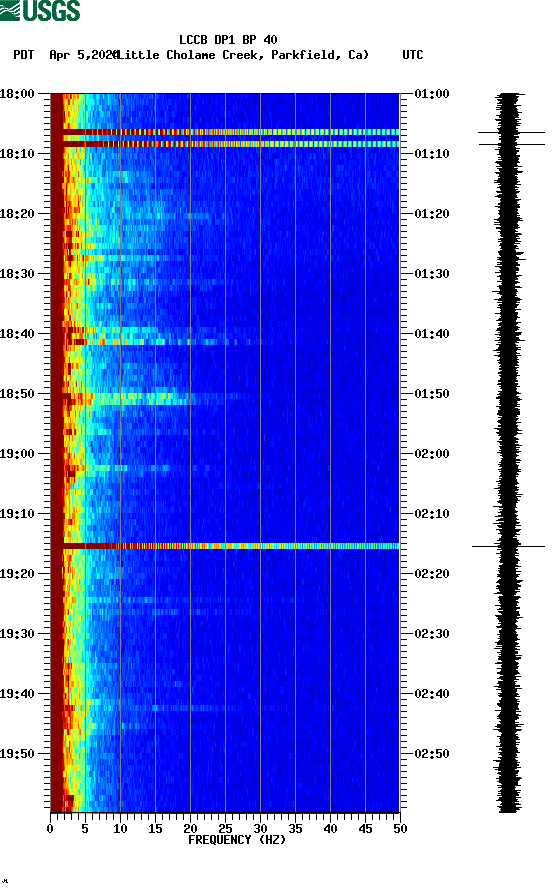
Task: Click the broadband spike line near 19:15
Action: tap(225, 546)
